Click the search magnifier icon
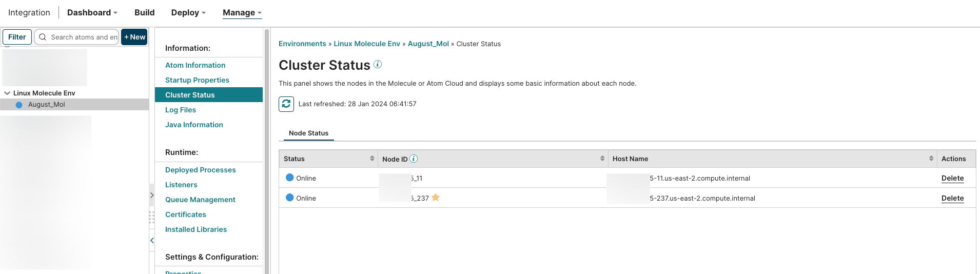This screenshot has height=274, width=980. [x=43, y=37]
